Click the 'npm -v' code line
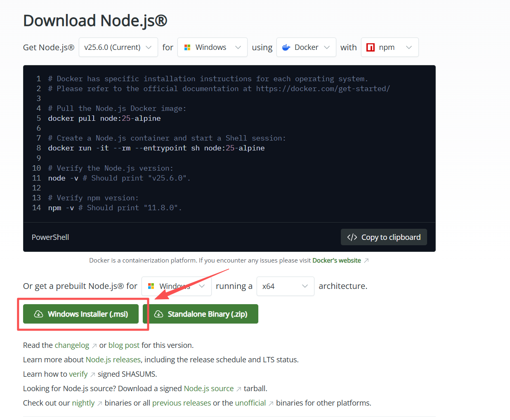 (115, 208)
